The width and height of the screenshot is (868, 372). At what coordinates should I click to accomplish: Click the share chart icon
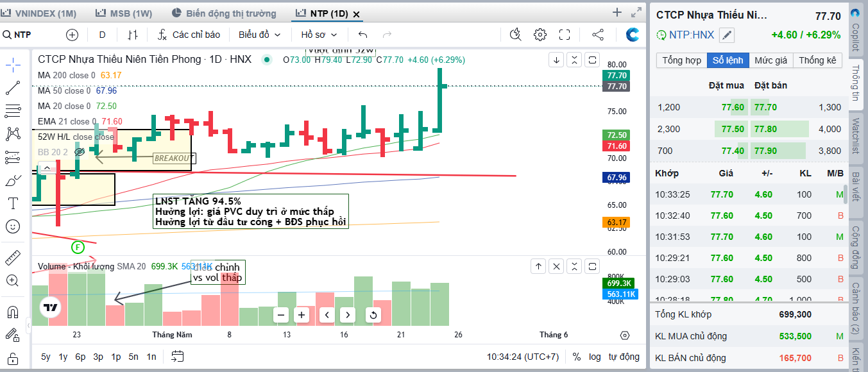click(x=597, y=35)
